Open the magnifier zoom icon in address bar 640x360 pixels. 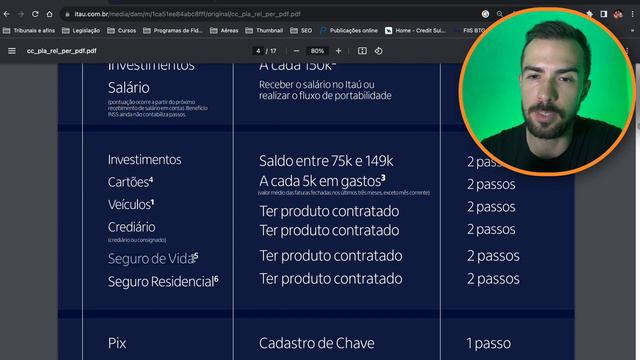[500, 14]
